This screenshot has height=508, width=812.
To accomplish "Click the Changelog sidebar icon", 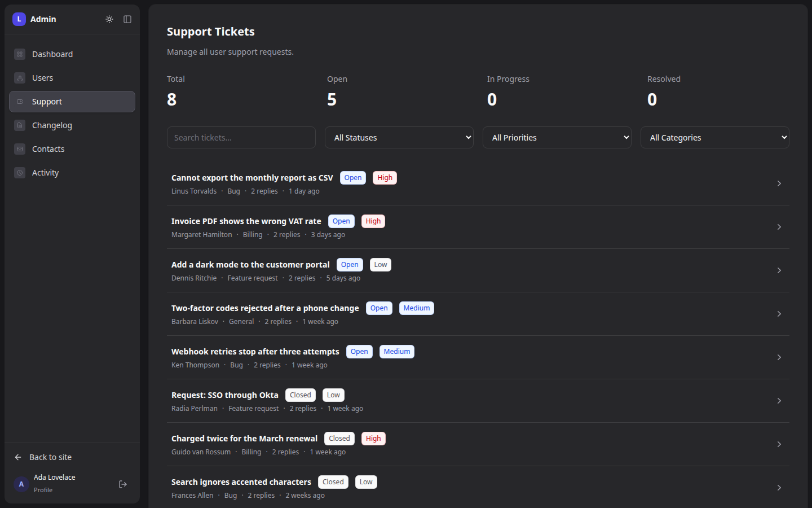I will coord(20,125).
